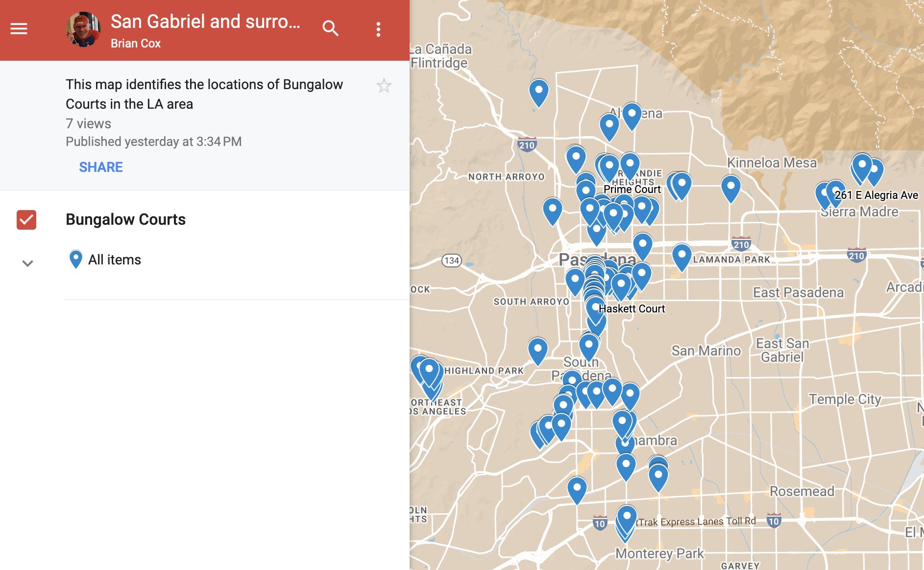Click the published date text
The width and height of the screenshot is (924, 570).
pos(154,142)
